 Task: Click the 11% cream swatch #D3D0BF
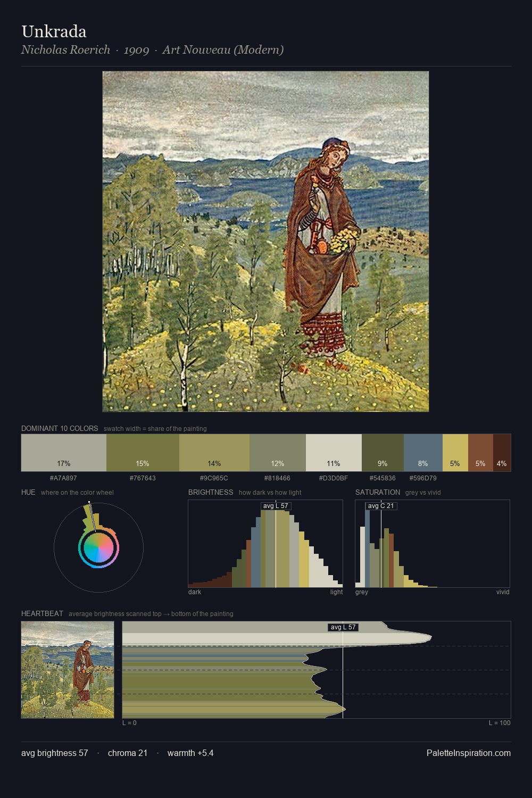tap(334, 453)
